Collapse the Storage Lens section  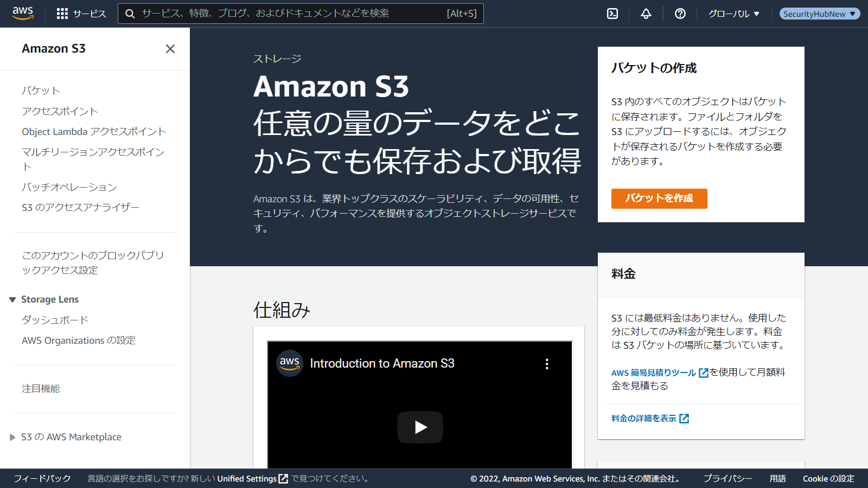click(x=12, y=300)
